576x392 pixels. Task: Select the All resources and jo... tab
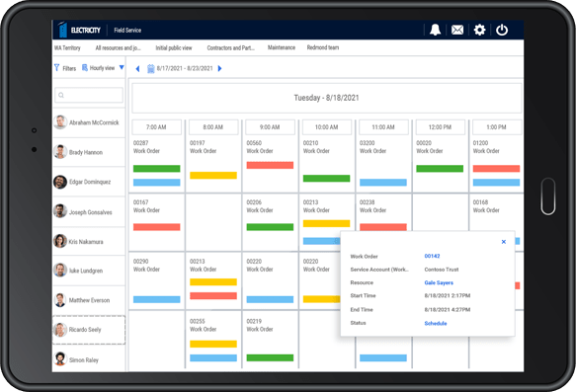pos(118,47)
